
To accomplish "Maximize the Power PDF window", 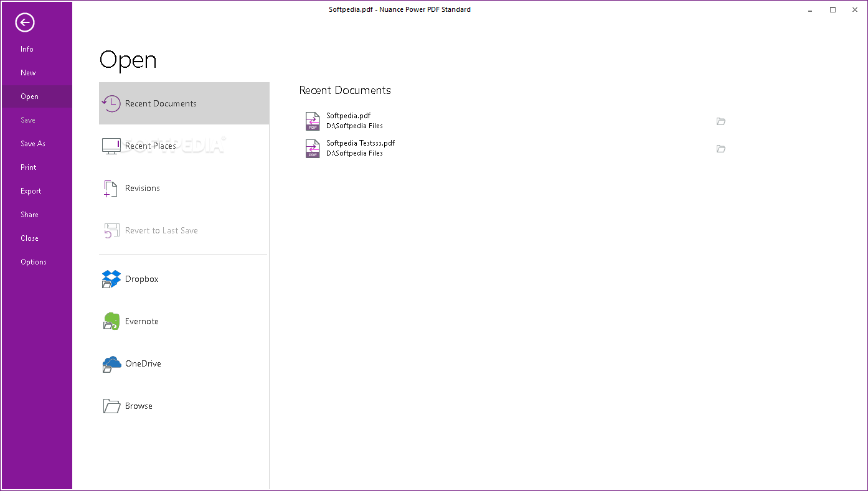I will pos(833,10).
